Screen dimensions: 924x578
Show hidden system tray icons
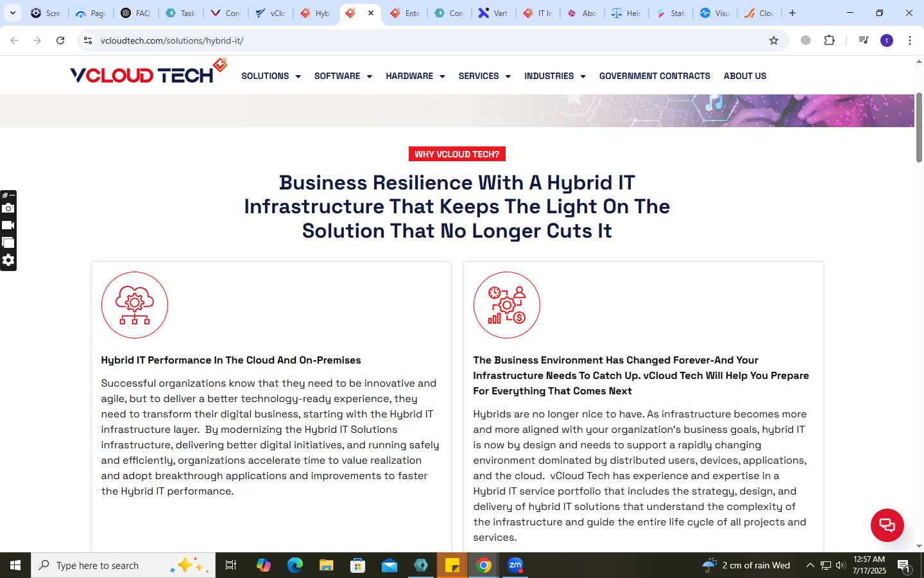pos(810,565)
